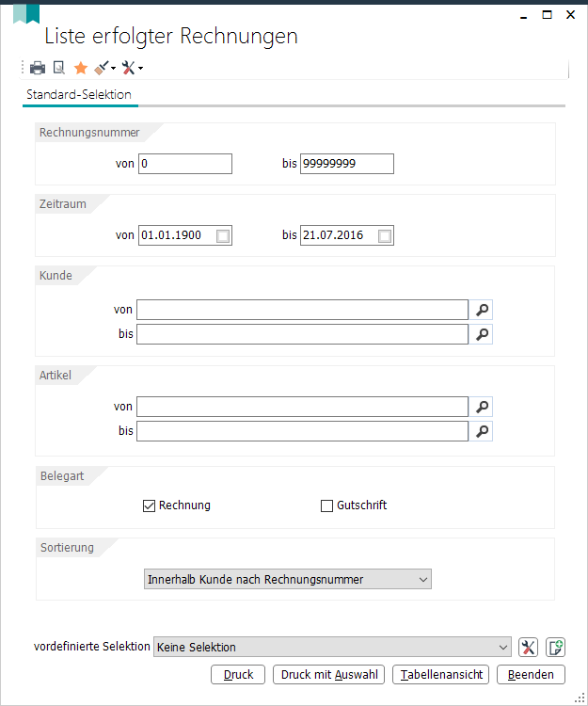Click the orange star favorites icon

click(x=81, y=68)
